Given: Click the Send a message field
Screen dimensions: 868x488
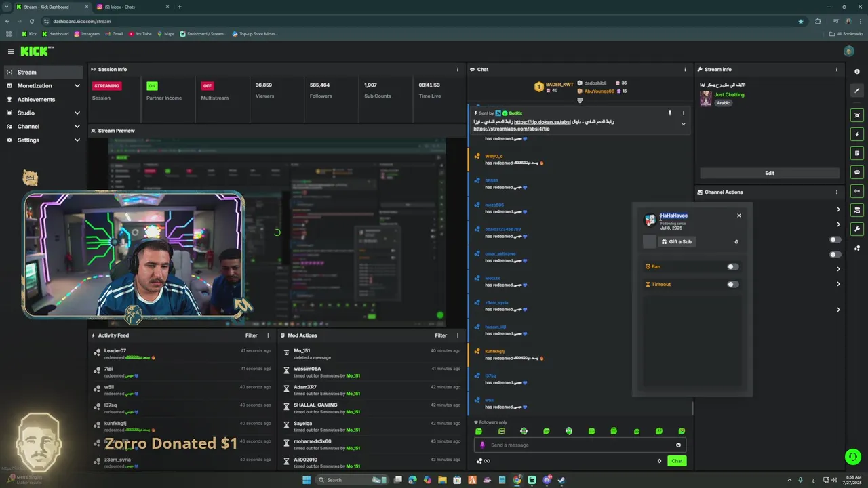Looking at the screenshot, I should [x=580, y=445].
